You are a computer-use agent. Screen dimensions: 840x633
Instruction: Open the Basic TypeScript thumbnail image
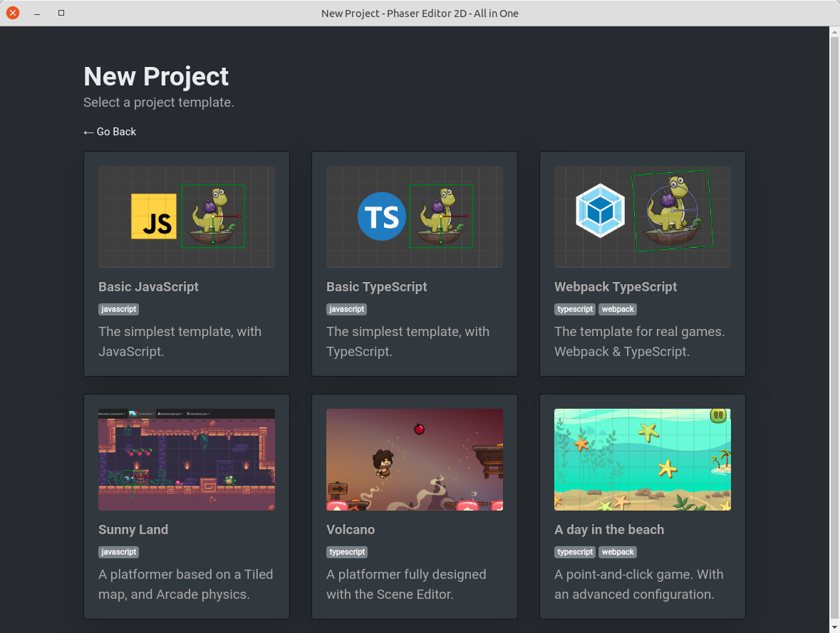click(x=415, y=217)
